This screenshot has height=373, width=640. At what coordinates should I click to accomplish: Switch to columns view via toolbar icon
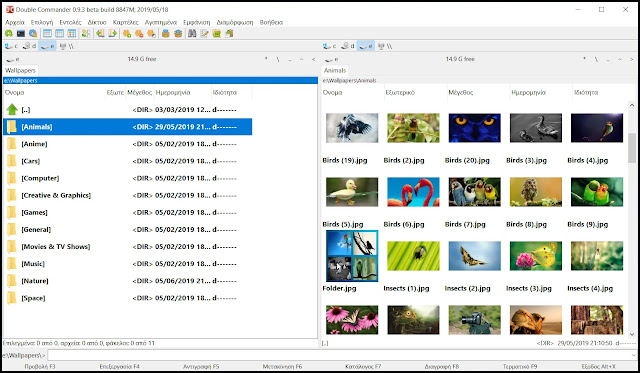[x=60, y=33]
